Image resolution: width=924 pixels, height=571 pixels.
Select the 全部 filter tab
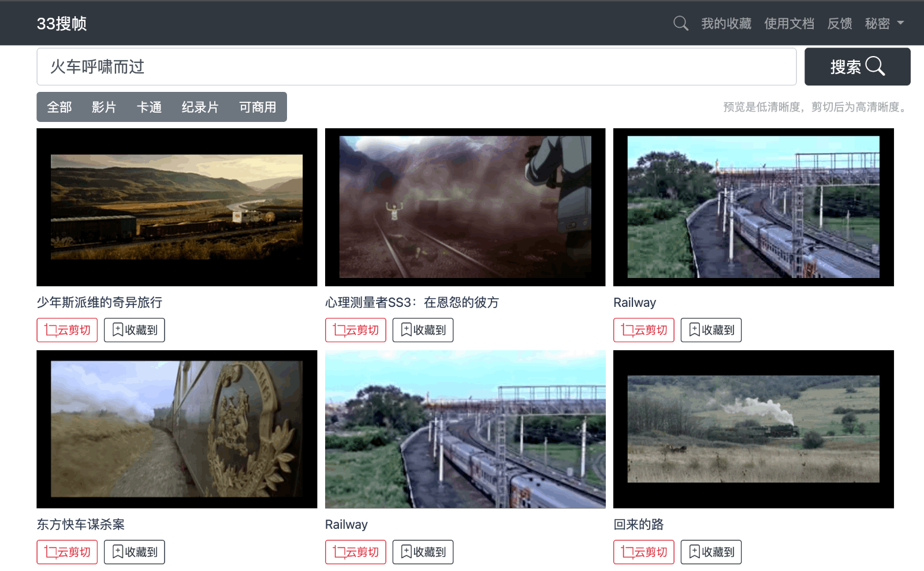pyautogui.click(x=59, y=107)
